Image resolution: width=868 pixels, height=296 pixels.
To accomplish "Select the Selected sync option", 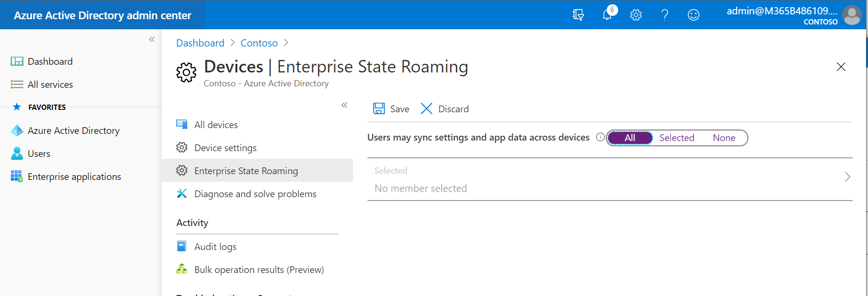I will (677, 138).
